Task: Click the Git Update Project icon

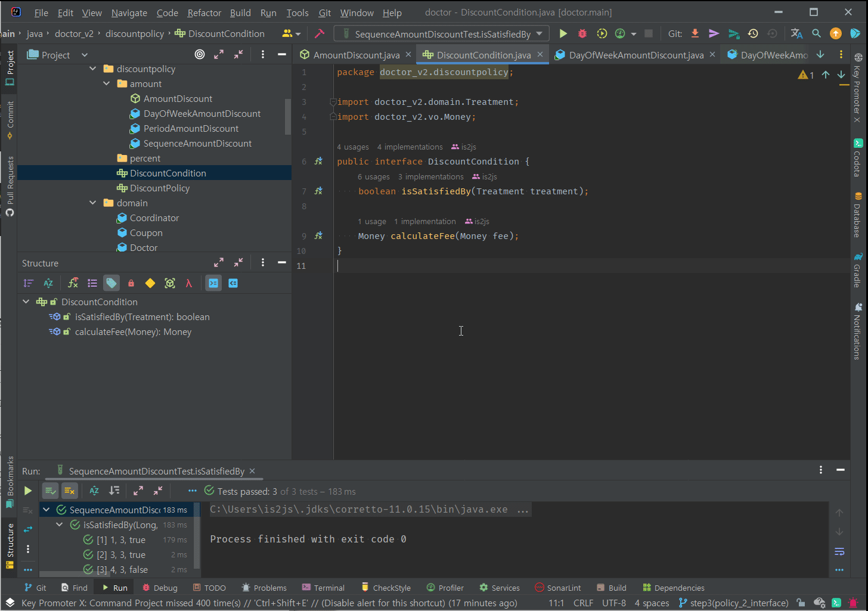Action: pos(695,34)
